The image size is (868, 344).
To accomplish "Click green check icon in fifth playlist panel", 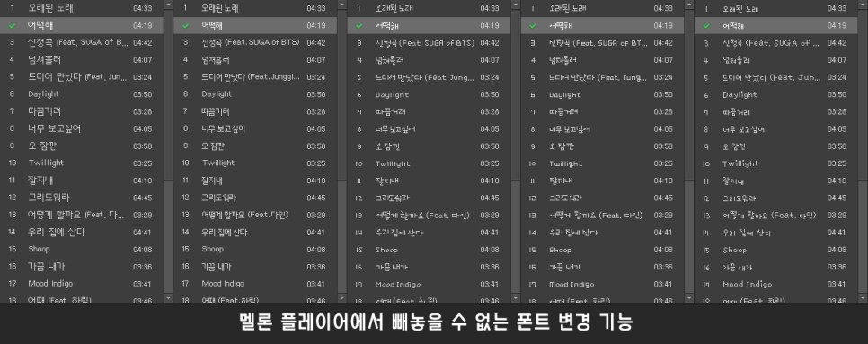I will (x=706, y=25).
